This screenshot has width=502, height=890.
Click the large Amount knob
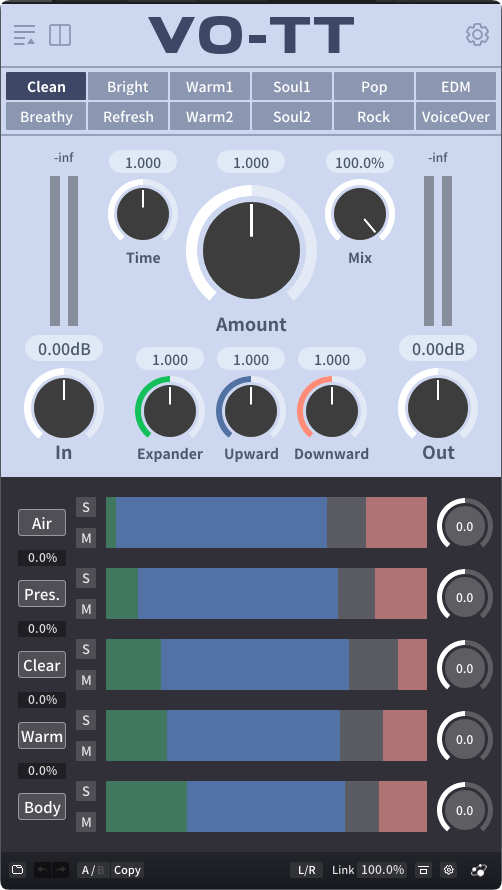click(x=252, y=250)
